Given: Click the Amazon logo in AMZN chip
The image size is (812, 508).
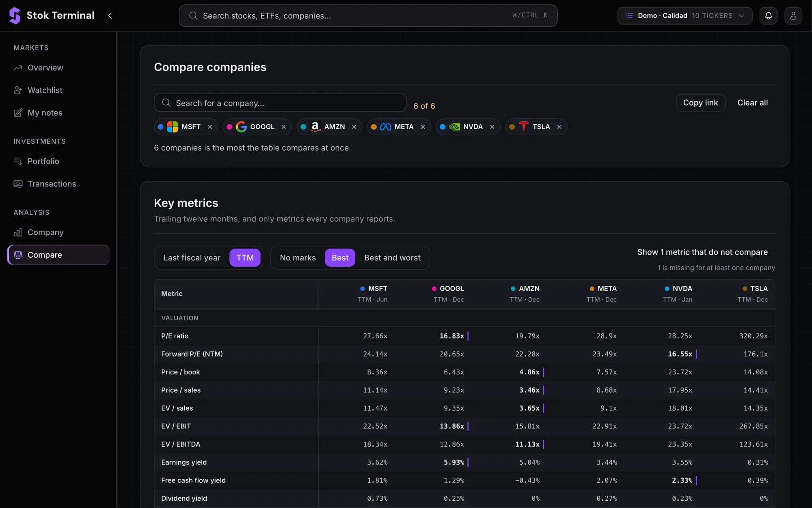Looking at the screenshot, I should (315, 127).
